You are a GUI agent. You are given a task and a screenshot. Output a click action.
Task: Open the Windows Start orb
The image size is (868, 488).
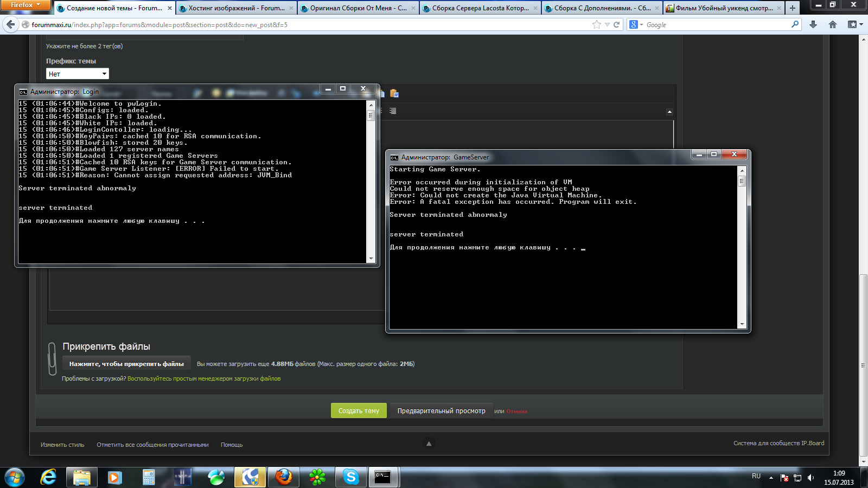click(x=14, y=477)
